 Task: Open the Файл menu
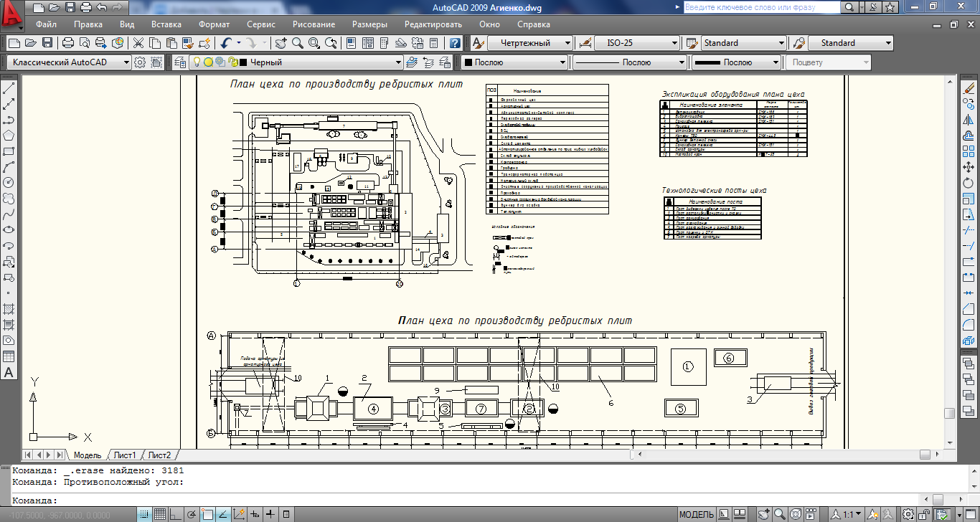[x=47, y=24]
